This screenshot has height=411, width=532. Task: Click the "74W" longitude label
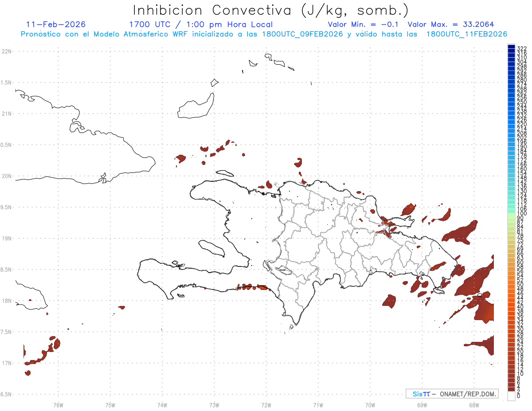click(x=162, y=405)
